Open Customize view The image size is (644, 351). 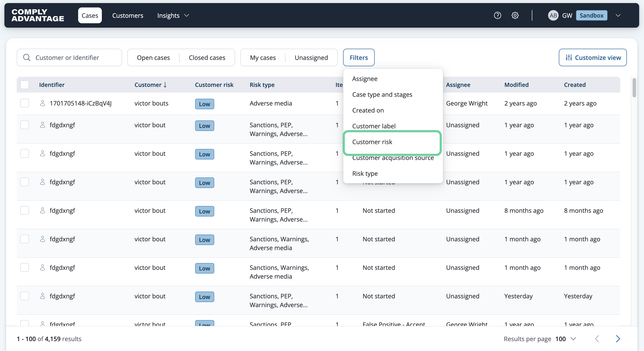click(592, 57)
